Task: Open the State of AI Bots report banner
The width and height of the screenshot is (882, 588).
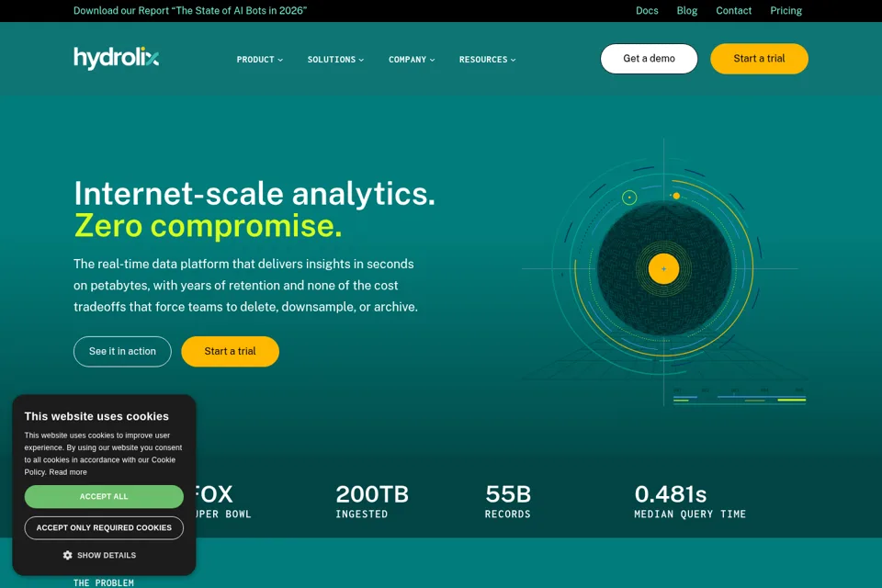Action: click(190, 11)
